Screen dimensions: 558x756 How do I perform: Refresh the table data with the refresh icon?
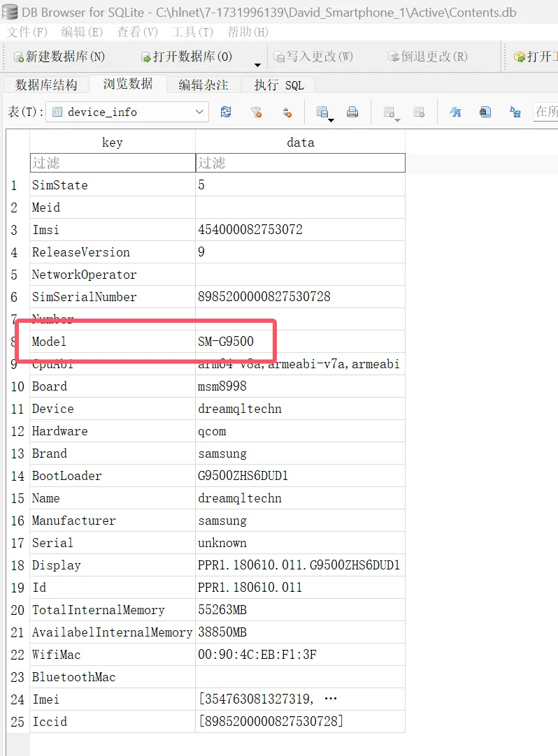[225, 112]
